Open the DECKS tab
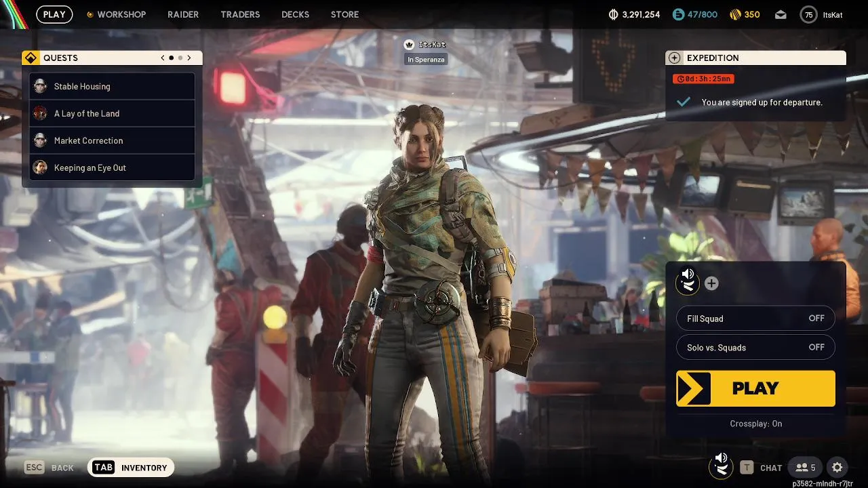Viewport: 868px width, 488px height. [x=295, y=14]
